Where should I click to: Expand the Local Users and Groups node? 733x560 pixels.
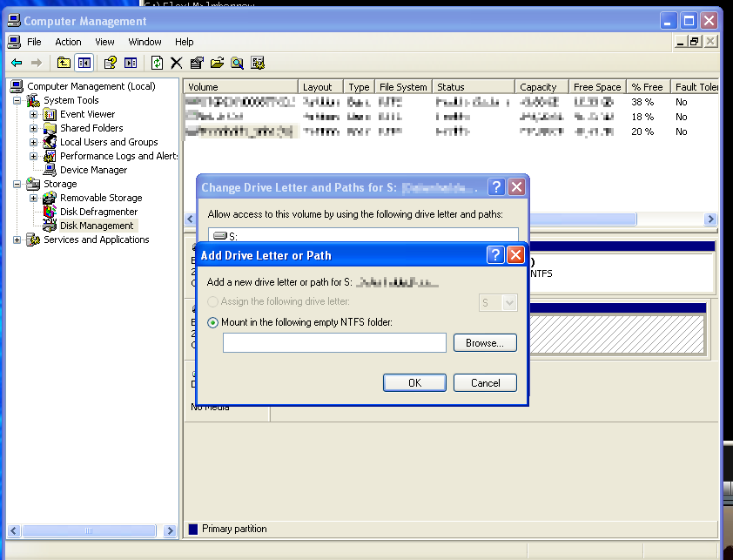(34, 142)
